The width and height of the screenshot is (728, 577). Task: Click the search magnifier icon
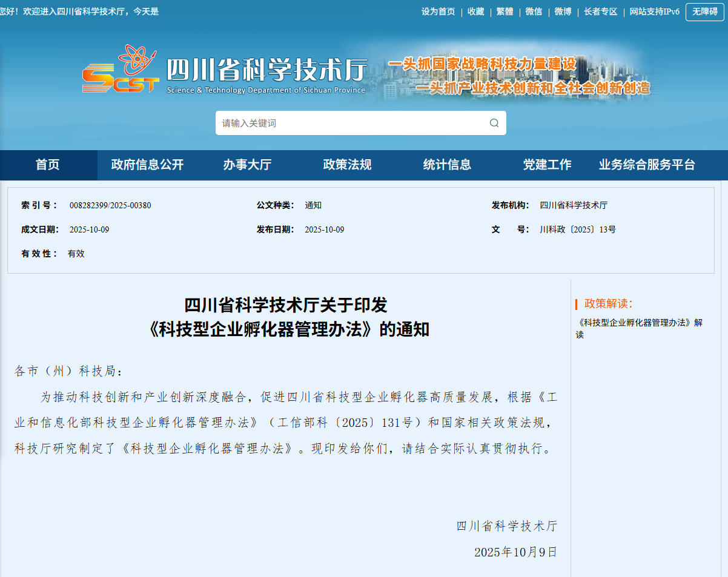(494, 123)
